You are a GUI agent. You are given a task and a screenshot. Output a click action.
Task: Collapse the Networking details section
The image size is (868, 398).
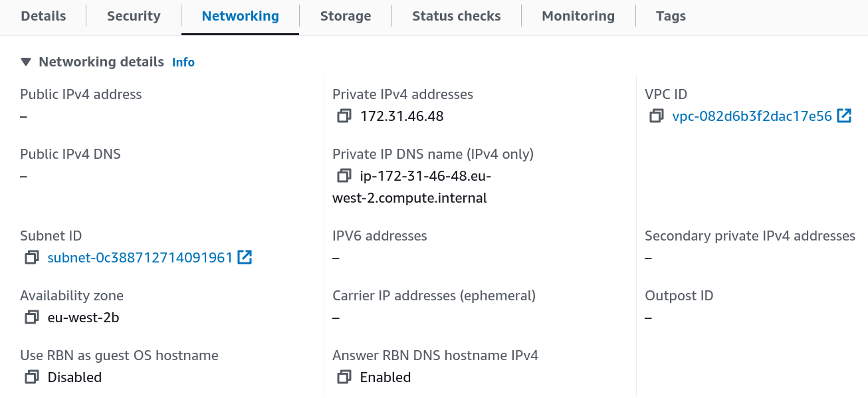click(25, 62)
